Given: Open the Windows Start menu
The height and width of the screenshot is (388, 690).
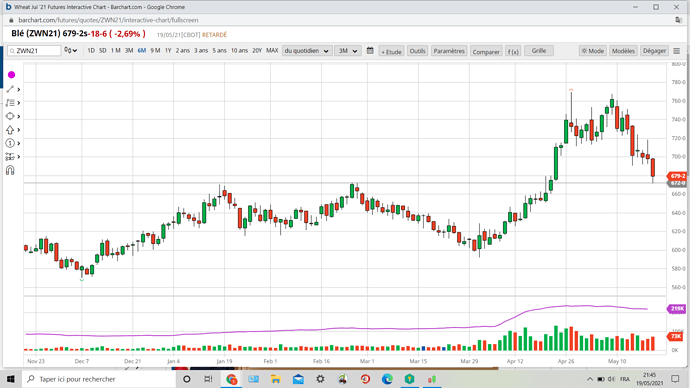Looking at the screenshot, I should pyautogui.click(x=11, y=379).
